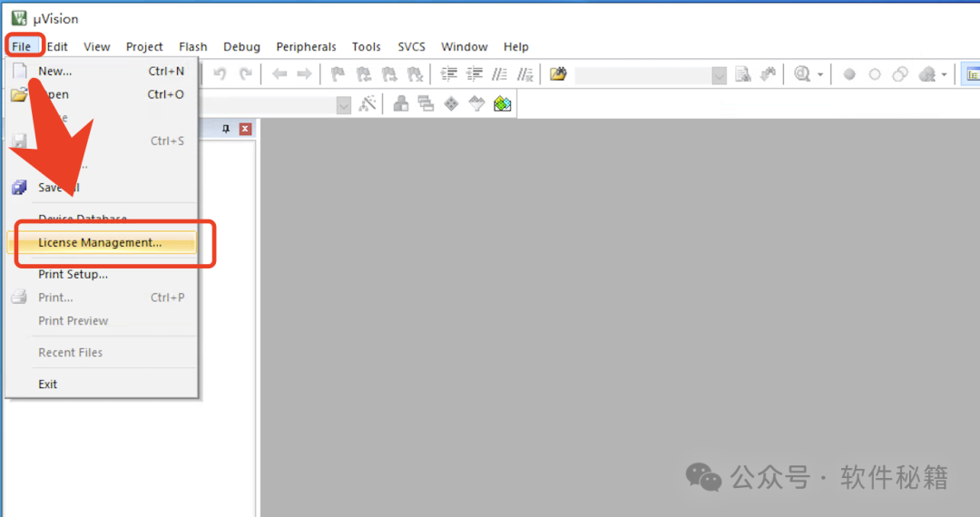The width and height of the screenshot is (980, 517).
Task: Click the Indent selection icon
Action: [448, 74]
